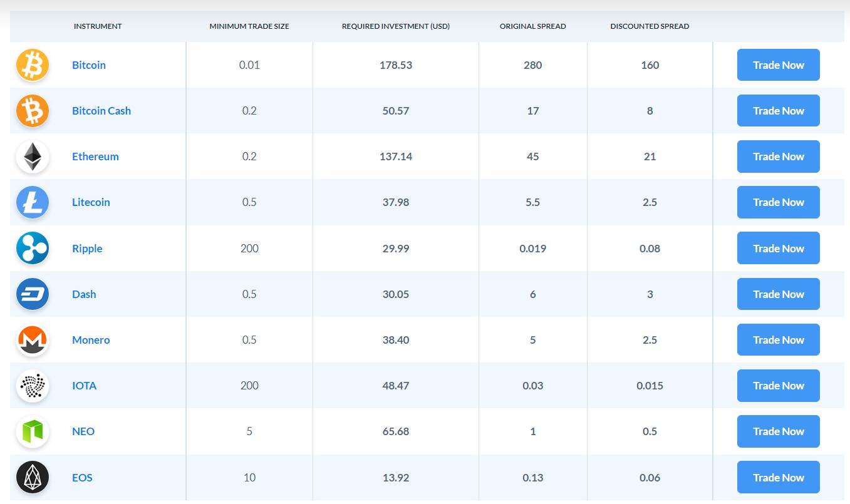Select Dash required investment 30.05
Viewport: 850px width, 504px height.
396,294
